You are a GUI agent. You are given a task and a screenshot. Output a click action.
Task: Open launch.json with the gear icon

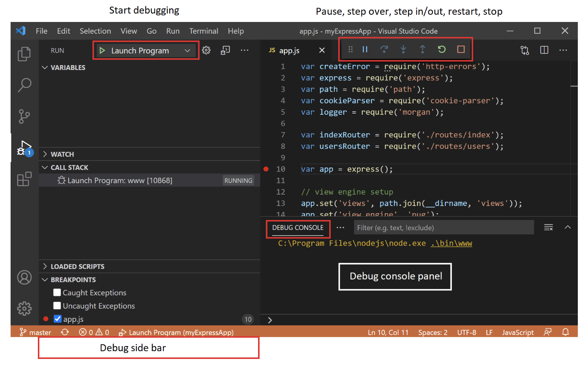coord(206,50)
